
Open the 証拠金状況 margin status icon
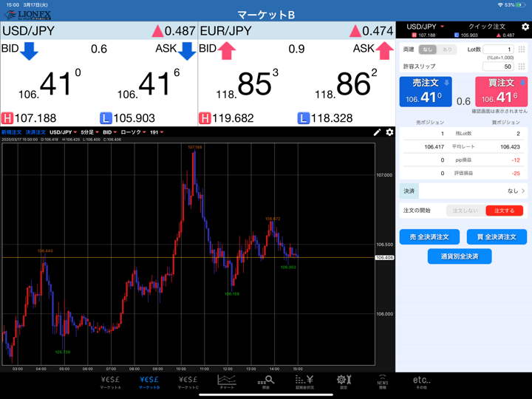pyautogui.click(x=304, y=381)
